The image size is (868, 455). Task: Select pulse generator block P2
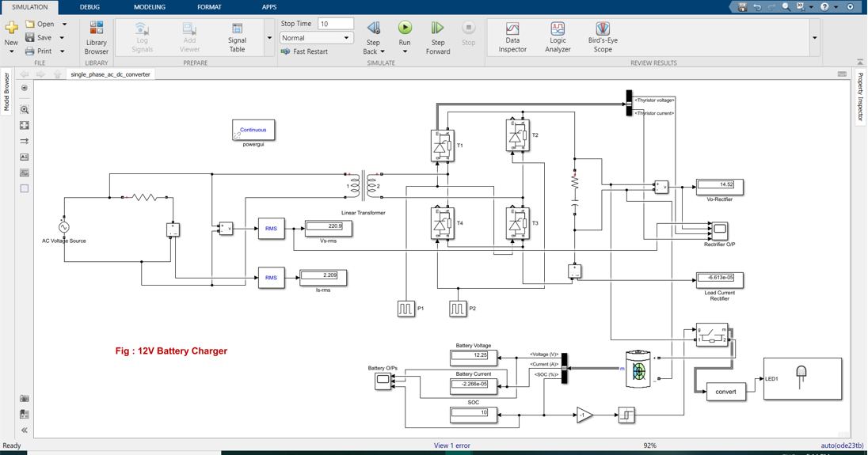(458, 309)
